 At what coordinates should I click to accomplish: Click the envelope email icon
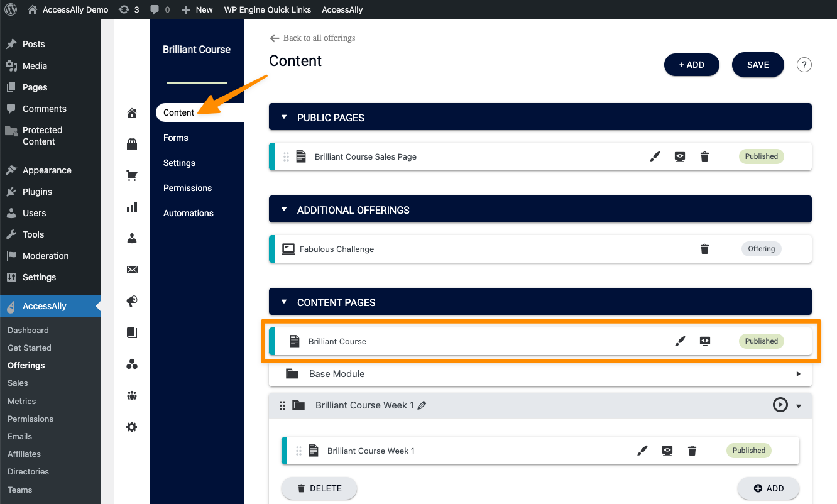point(132,270)
